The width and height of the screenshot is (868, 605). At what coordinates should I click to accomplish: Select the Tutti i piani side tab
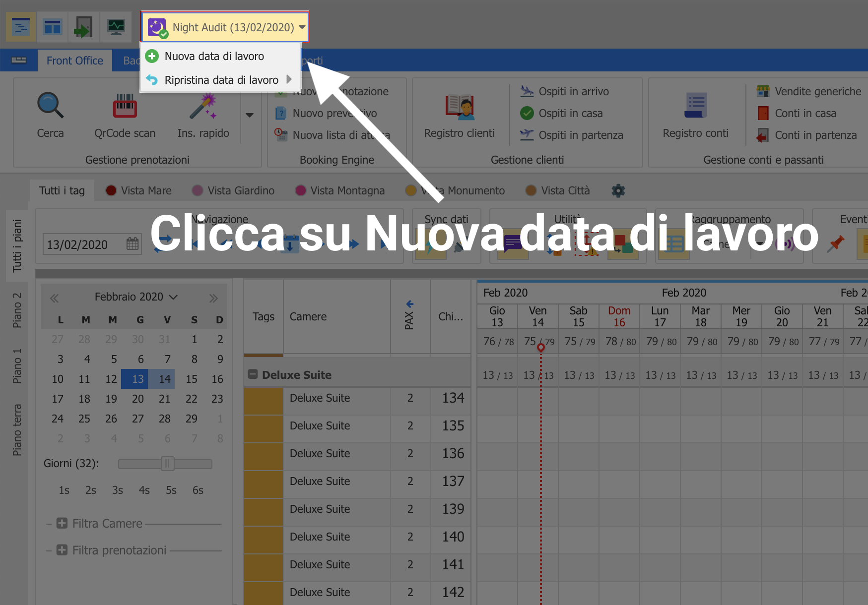[17, 245]
